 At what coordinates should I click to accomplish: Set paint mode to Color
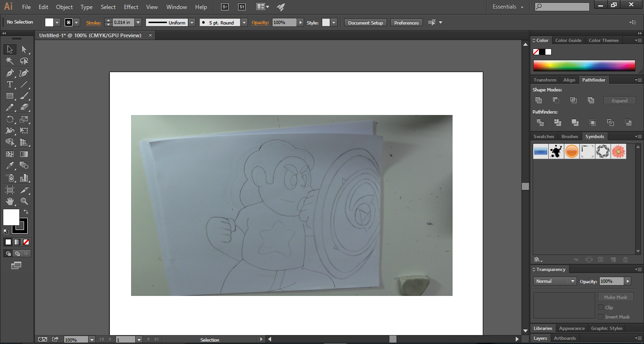point(8,242)
